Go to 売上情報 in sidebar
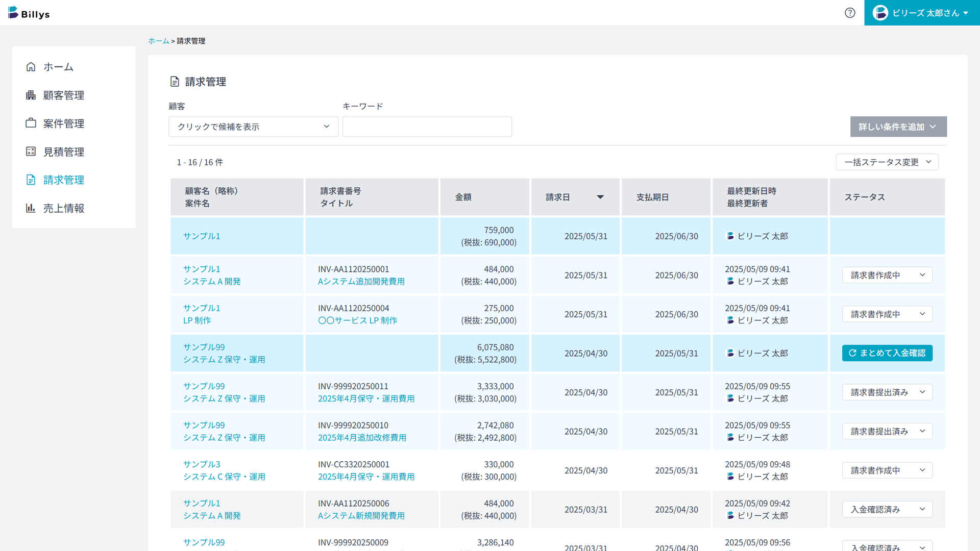Viewport: 980px width, 551px height. [64, 208]
